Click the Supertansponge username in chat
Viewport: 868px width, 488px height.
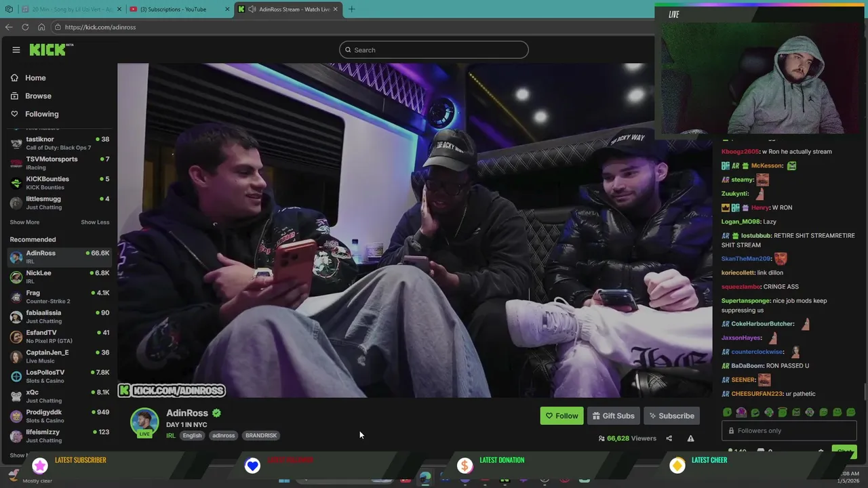tap(746, 301)
